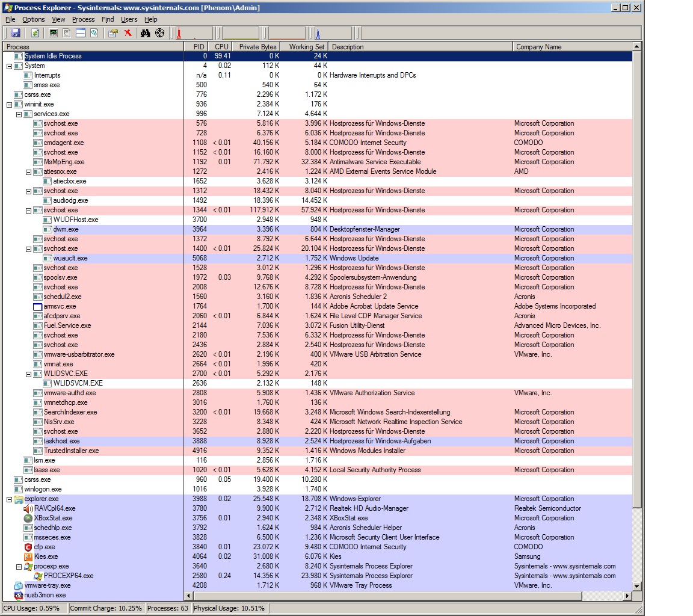693x616 pixels.
Task: Click the red X Kill Process icon
Action: point(128,33)
